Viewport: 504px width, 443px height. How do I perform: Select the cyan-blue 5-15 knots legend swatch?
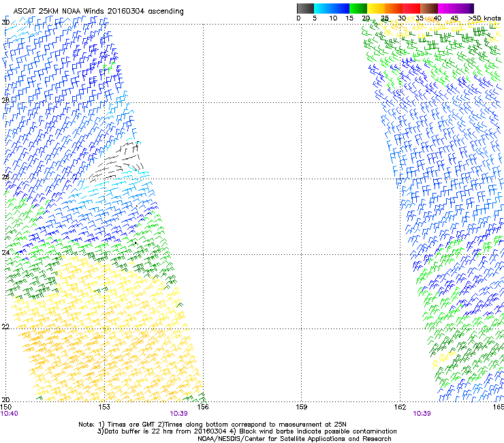pyautogui.click(x=332, y=8)
